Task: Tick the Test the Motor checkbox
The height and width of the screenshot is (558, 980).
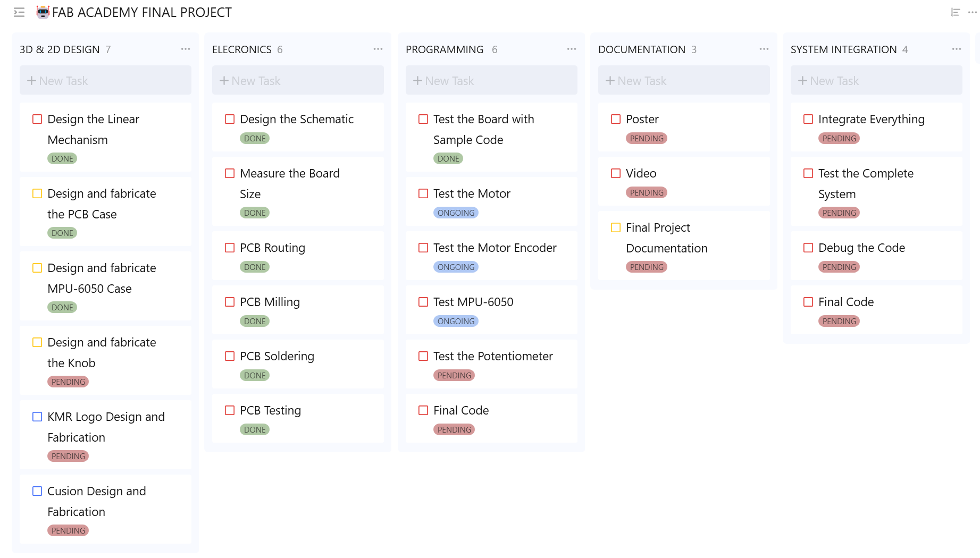Action: 423,193
